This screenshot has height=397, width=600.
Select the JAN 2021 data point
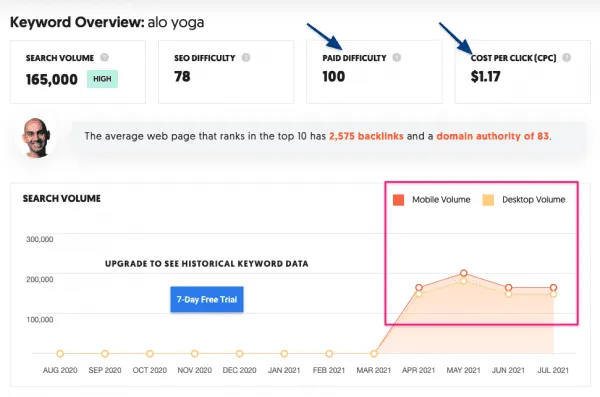click(284, 354)
